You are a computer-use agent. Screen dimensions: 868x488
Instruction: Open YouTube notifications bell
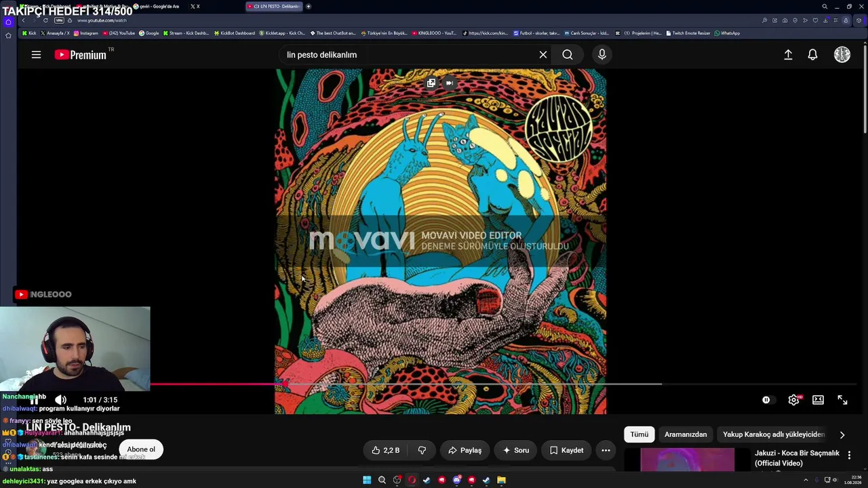[x=812, y=55]
